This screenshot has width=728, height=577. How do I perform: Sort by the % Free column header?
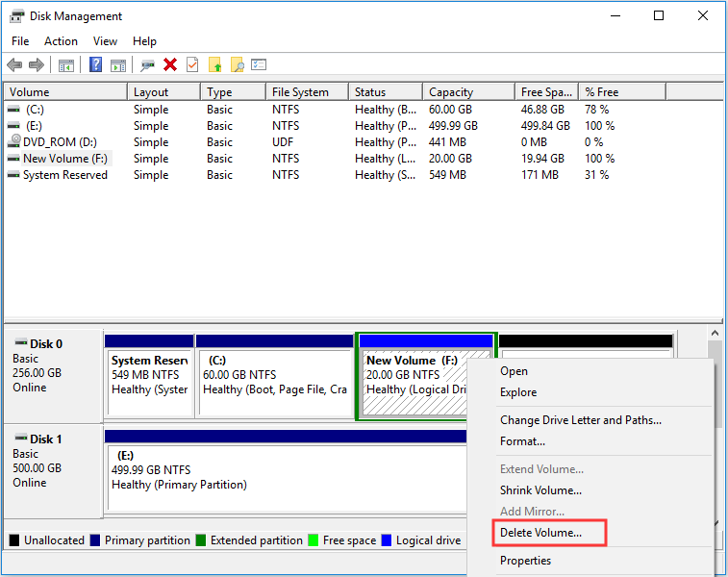tap(622, 92)
